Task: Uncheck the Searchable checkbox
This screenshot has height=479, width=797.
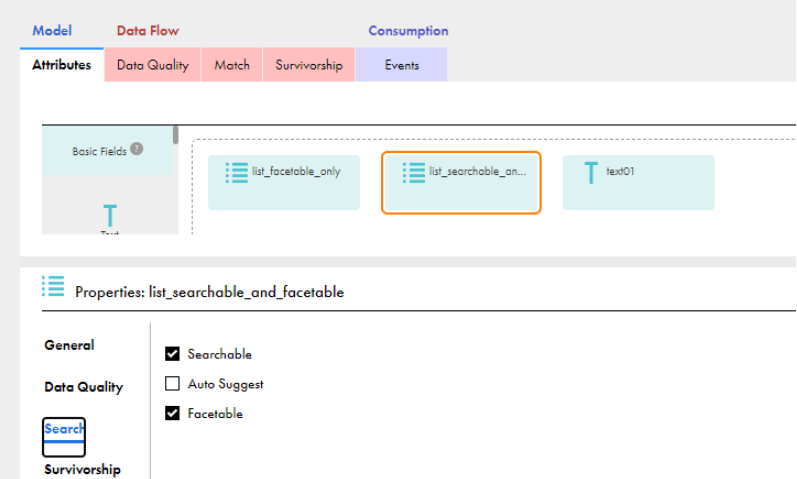Action: coord(172,354)
